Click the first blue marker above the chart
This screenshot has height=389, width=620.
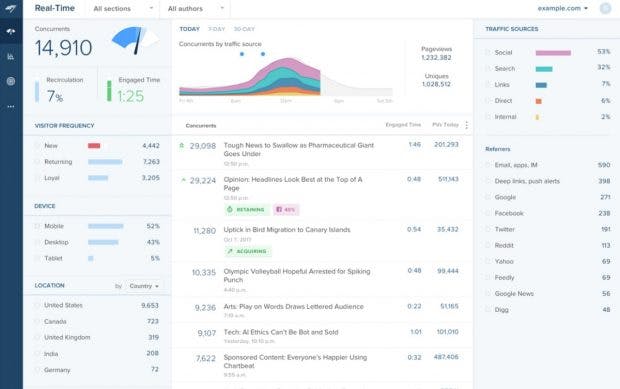(242, 54)
